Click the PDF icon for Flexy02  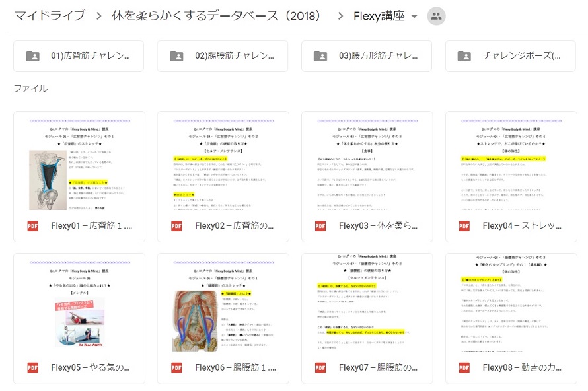(176, 226)
